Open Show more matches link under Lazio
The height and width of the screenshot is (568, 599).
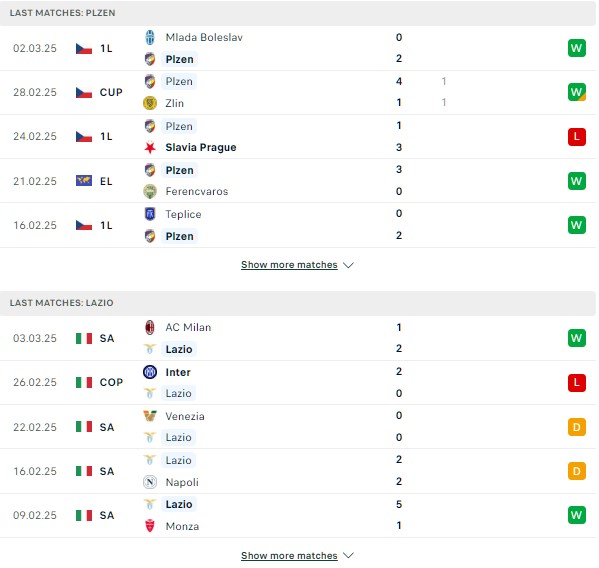tap(289, 555)
